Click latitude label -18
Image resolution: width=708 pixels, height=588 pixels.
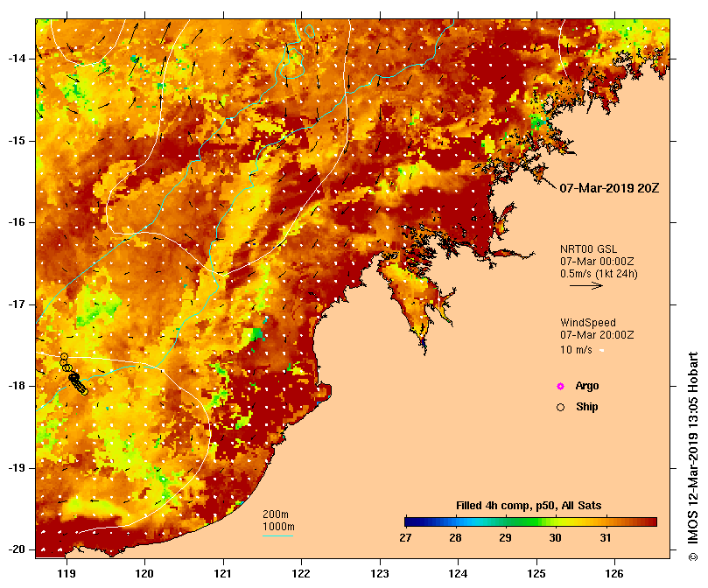tap(17, 386)
